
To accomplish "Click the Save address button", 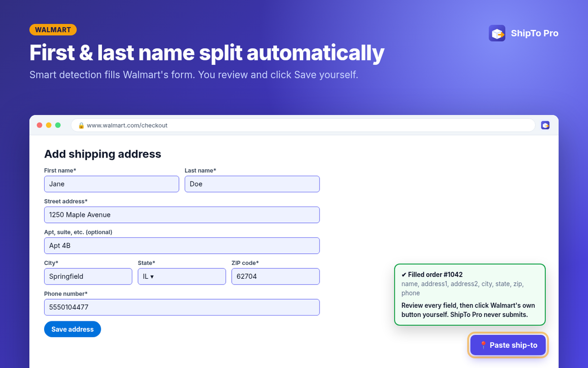I will click(x=73, y=329).
